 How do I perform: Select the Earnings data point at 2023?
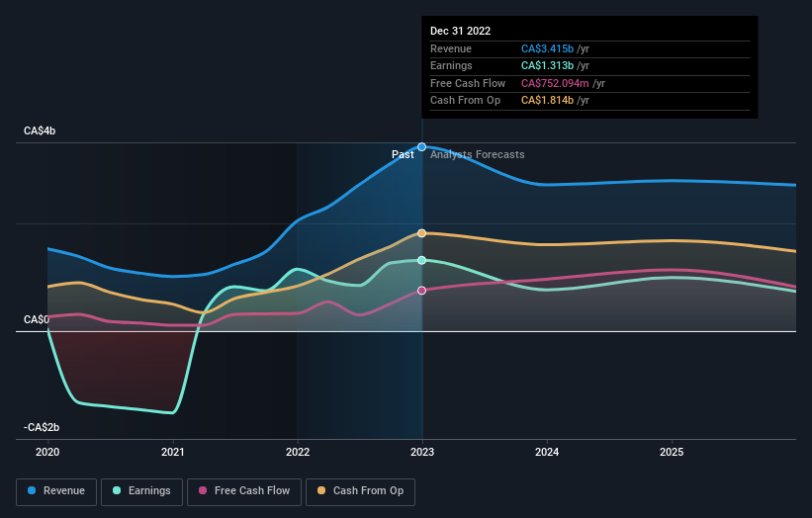point(422,260)
